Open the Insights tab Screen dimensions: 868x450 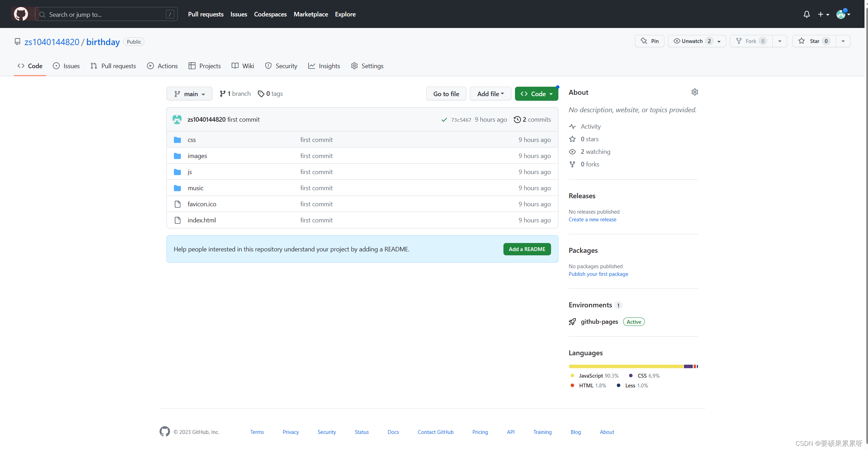[x=324, y=66]
